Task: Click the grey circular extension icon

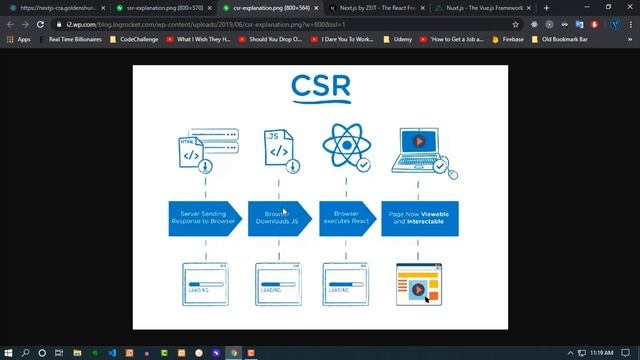Action: (549, 24)
